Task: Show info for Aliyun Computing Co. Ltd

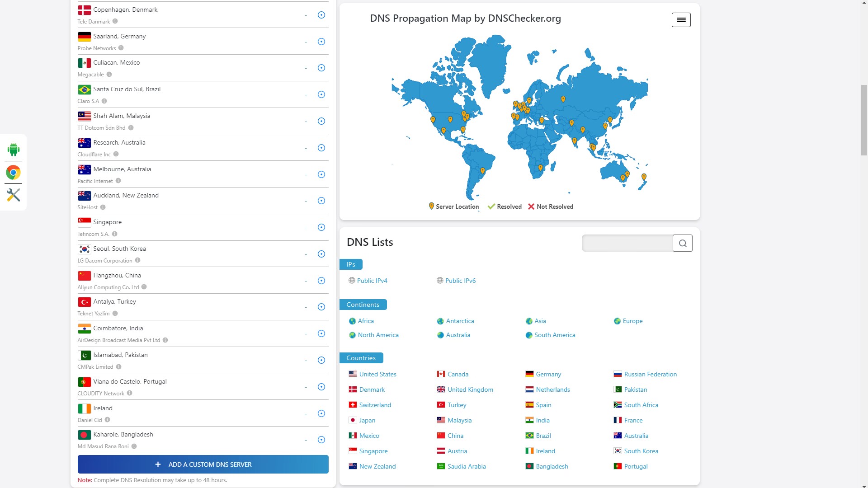Action: coord(144,287)
